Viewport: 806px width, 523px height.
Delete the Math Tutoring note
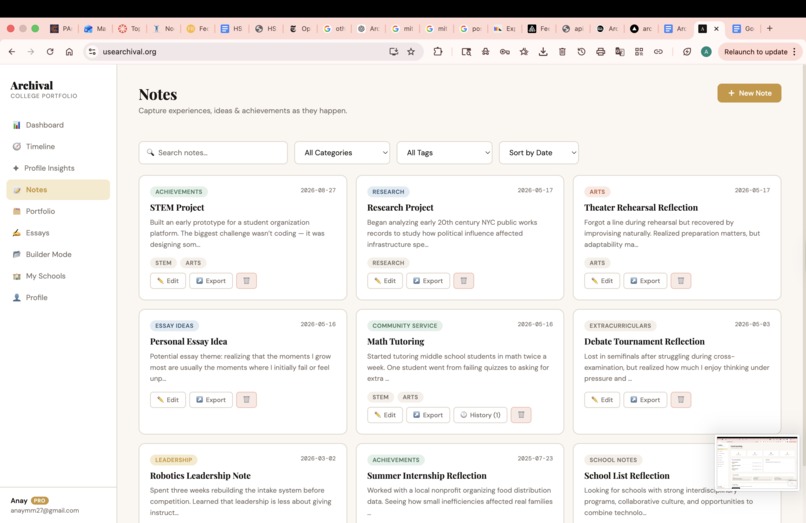(x=521, y=415)
